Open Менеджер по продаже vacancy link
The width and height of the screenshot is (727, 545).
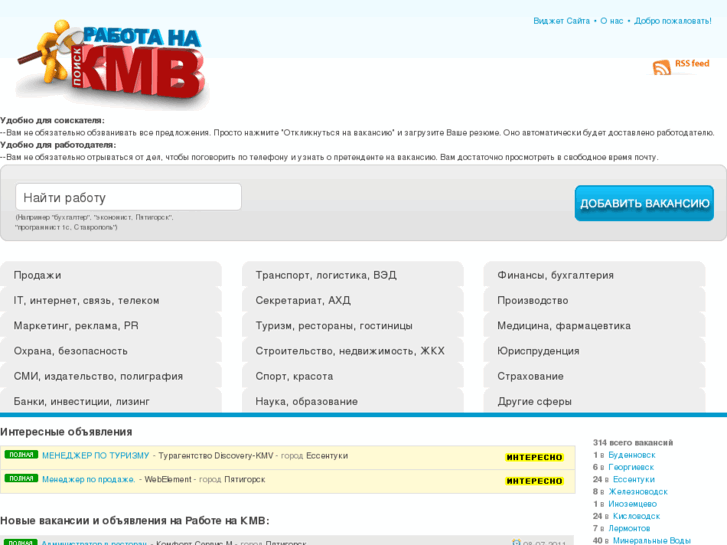[x=89, y=479]
